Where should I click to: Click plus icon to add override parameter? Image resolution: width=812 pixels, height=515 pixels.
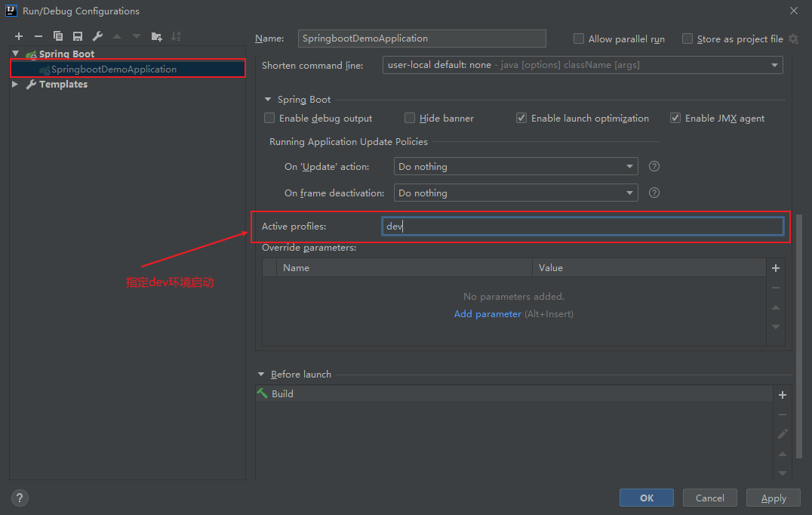tap(776, 268)
